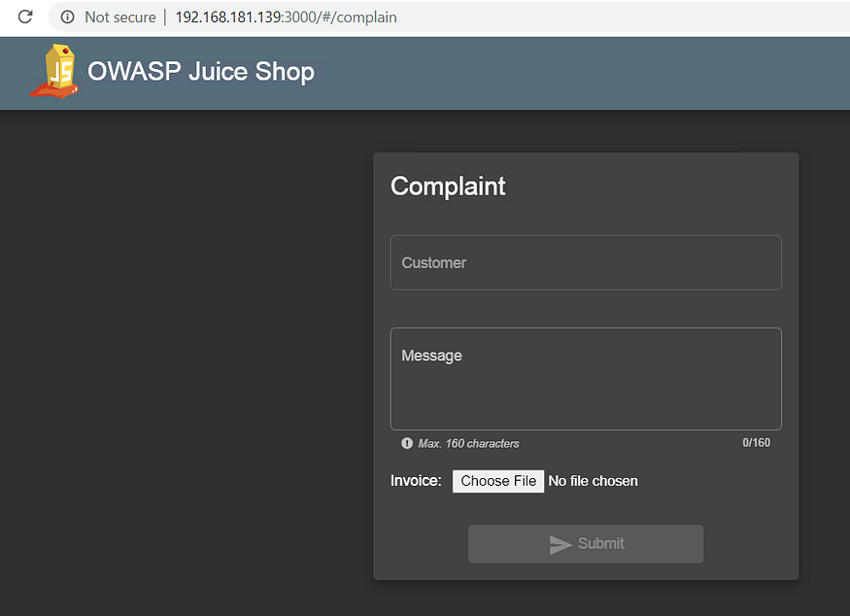Select the juice carton logo in the header
Viewport: 850px width, 616px height.
(55, 71)
